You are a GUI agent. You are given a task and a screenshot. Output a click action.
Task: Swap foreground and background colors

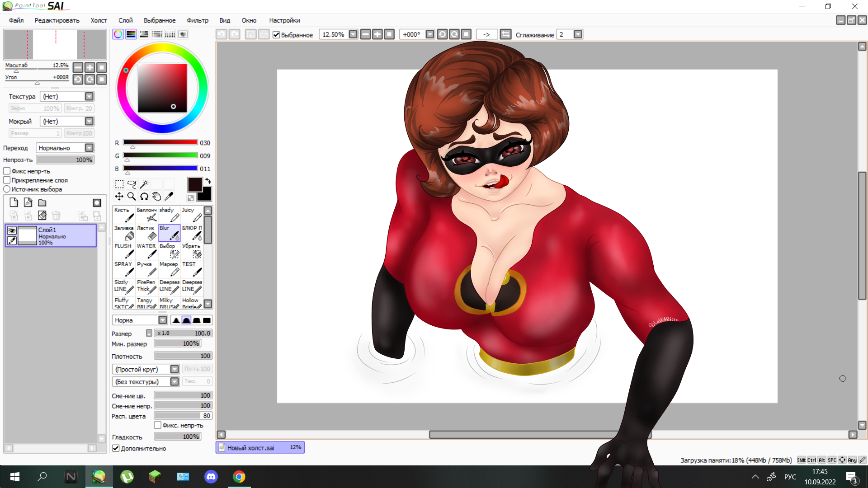(208, 181)
